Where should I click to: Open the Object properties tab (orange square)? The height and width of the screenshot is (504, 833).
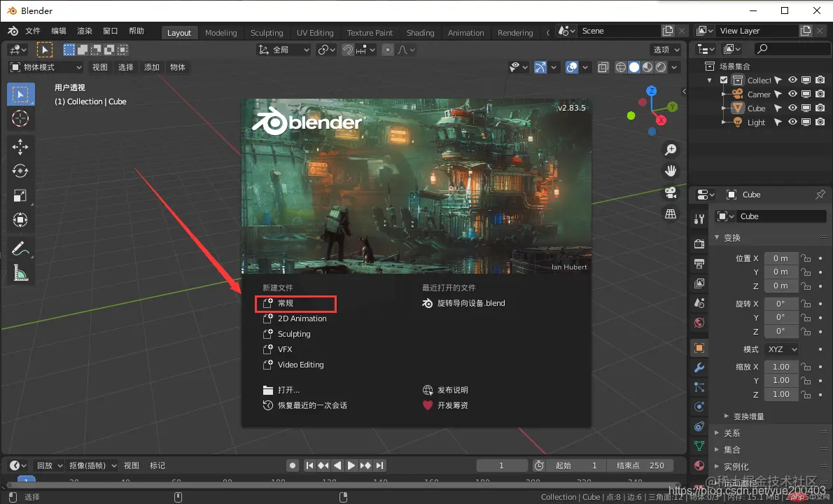click(x=699, y=348)
